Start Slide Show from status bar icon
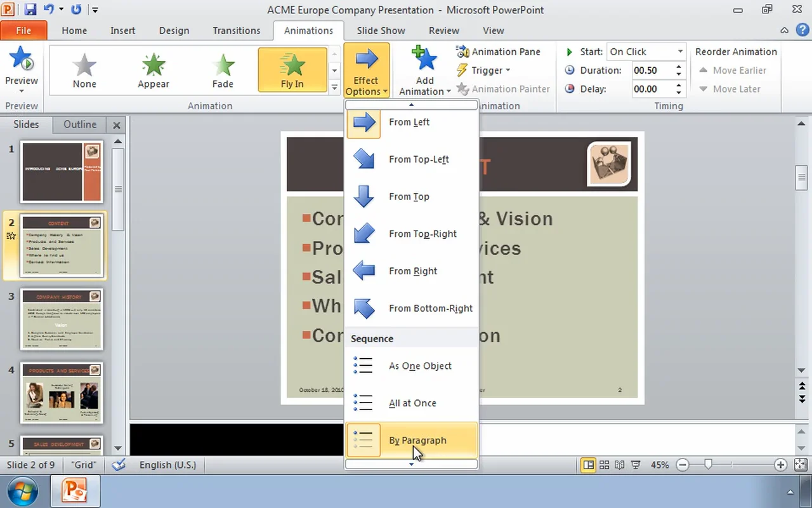 [x=636, y=465]
